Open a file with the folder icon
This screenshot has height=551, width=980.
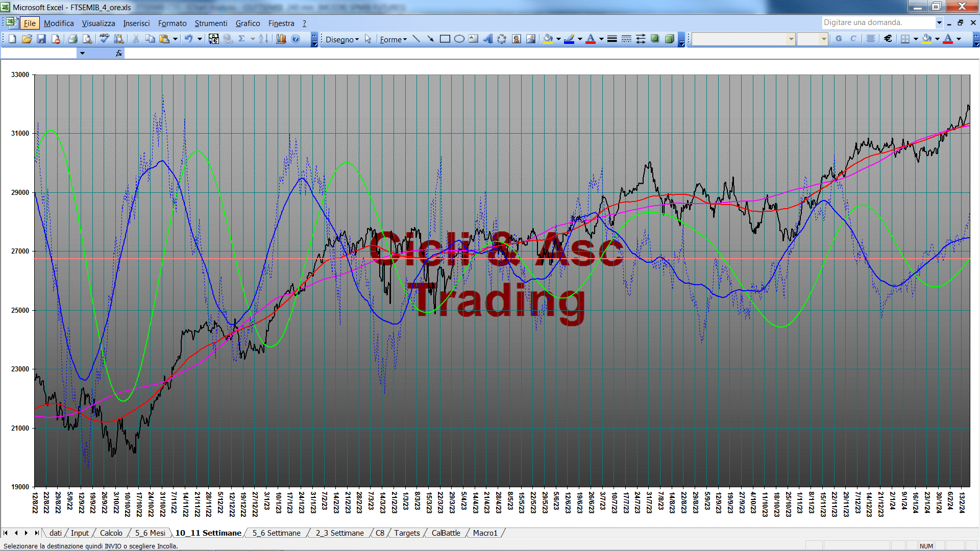coord(27,39)
